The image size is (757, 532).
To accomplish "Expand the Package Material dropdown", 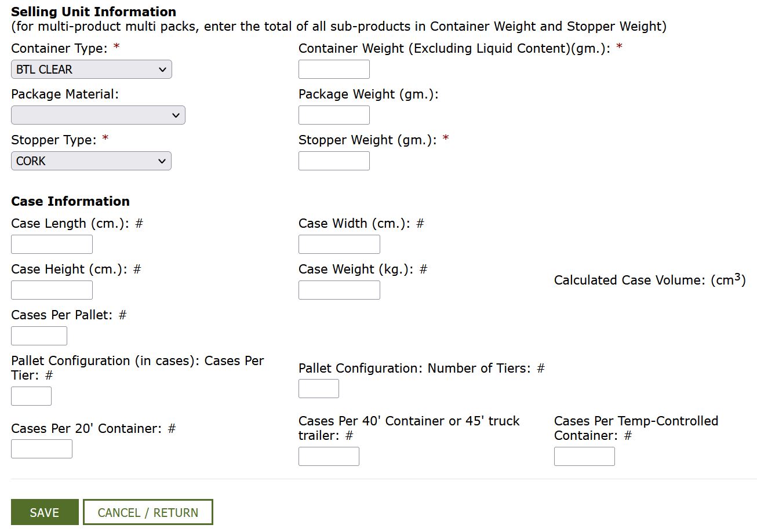I will (x=98, y=115).
